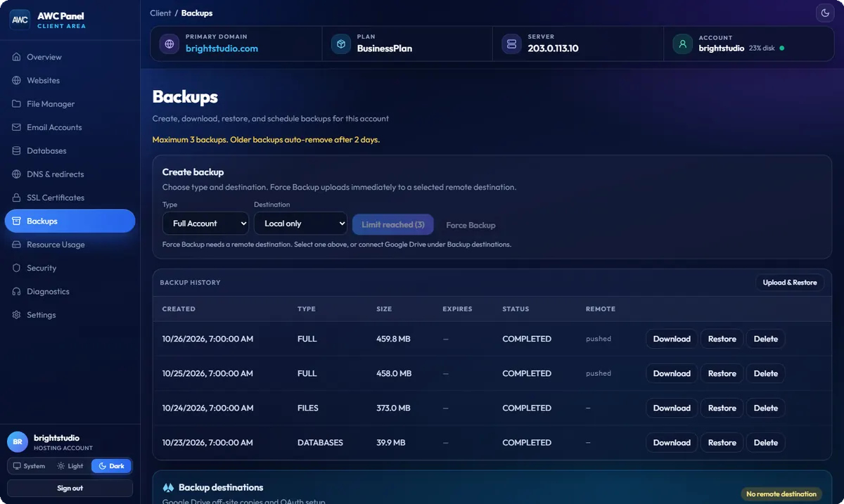
Task: Open Resource Usage page
Action: coord(70,245)
